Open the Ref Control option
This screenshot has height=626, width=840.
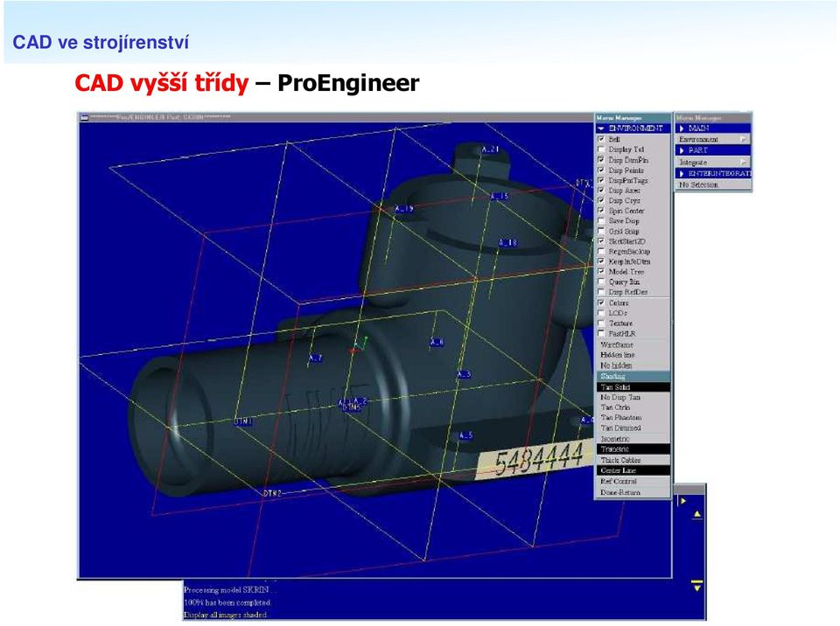[633, 482]
